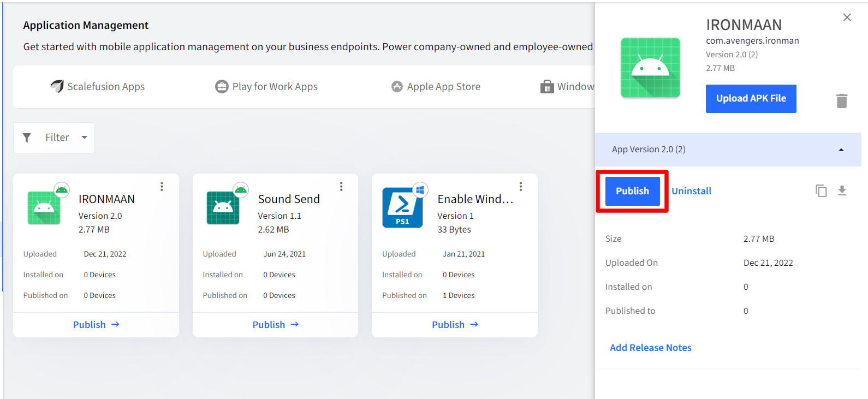Open the Sound Send card three-dot menu
This screenshot has width=868, height=399.
tap(341, 187)
